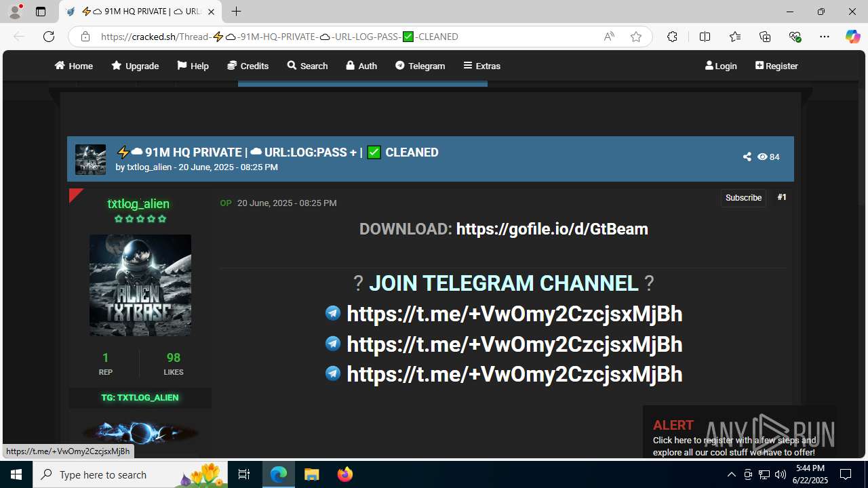Click the likes count 98

173,357
